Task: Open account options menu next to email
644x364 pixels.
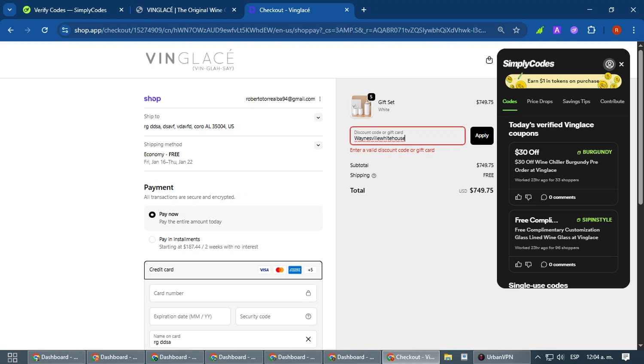Action: tap(320, 99)
